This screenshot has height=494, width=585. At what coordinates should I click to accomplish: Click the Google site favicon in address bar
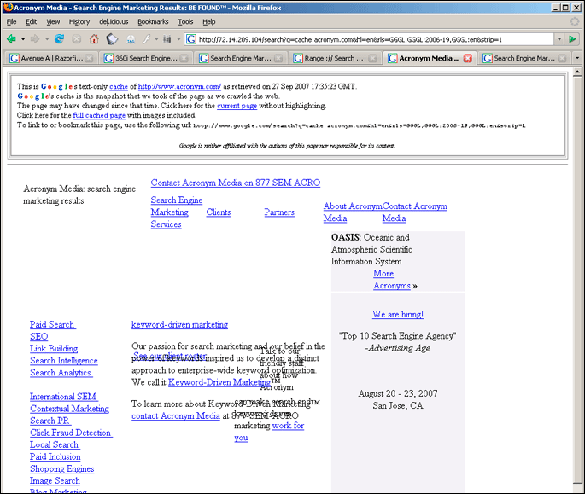[x=191, y=39]
